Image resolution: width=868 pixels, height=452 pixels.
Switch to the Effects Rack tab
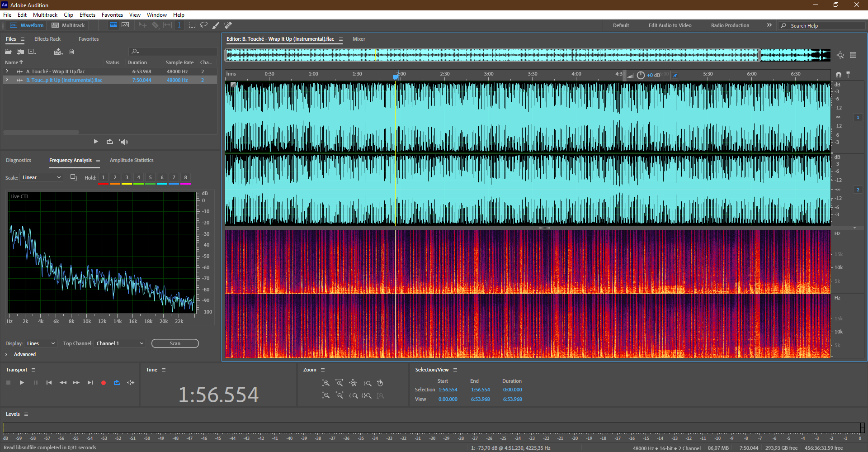click(x=47, y=39)
